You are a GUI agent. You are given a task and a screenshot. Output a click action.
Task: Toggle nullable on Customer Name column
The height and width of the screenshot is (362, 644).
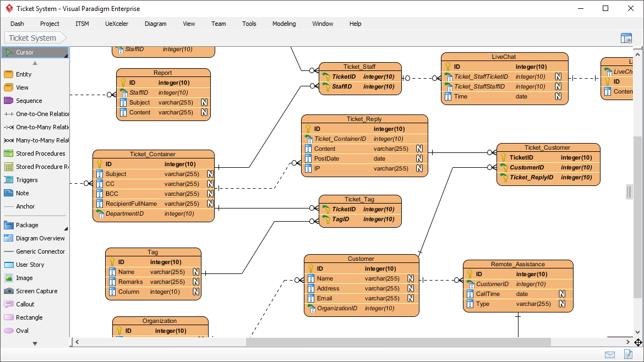coord(411,278)
